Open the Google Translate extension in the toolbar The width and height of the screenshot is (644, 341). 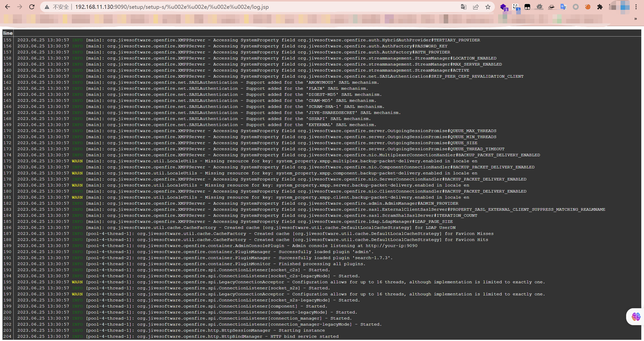click(x=563, y=7)
